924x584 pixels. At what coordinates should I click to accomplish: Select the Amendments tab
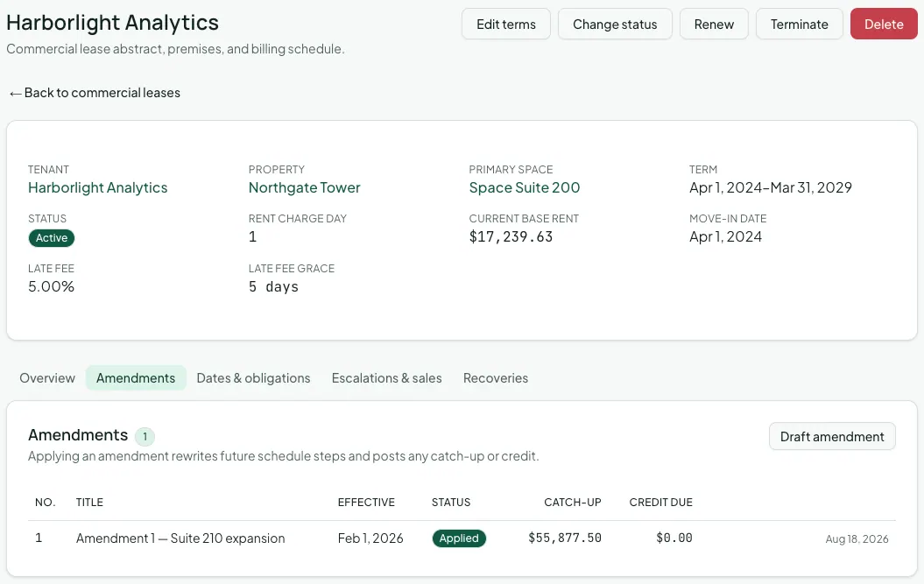(136, 377)
